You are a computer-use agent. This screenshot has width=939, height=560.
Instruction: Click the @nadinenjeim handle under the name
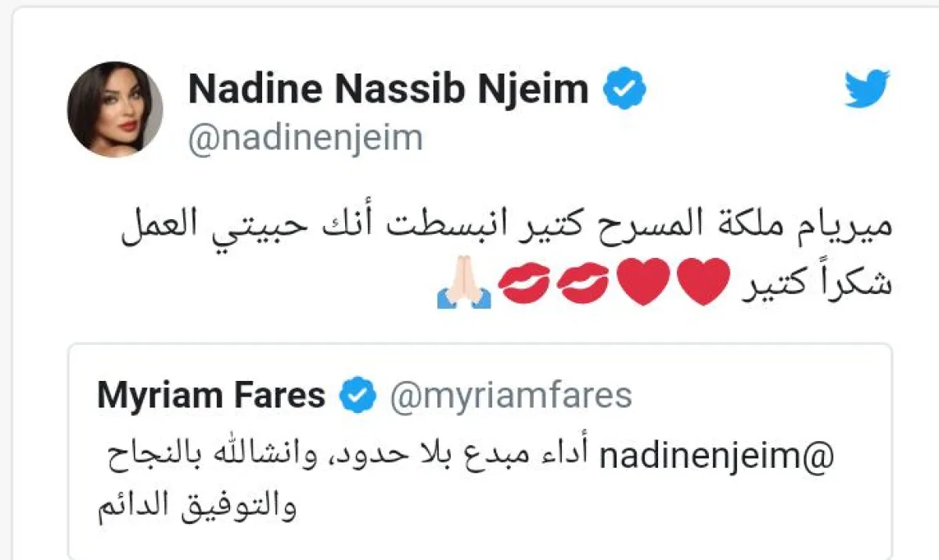tap(306, 138)
